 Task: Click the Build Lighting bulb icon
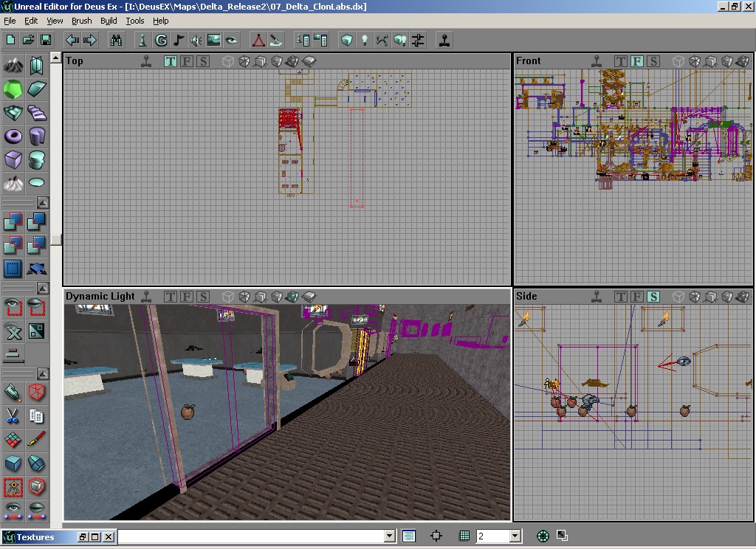click(x=365, y=40)
